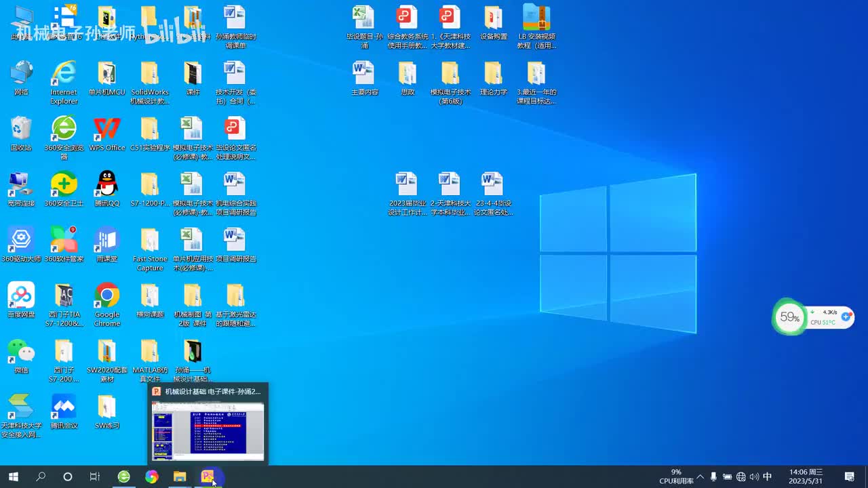
Task: Select the Google Chrome shortcut
Action: coord(107,305)
